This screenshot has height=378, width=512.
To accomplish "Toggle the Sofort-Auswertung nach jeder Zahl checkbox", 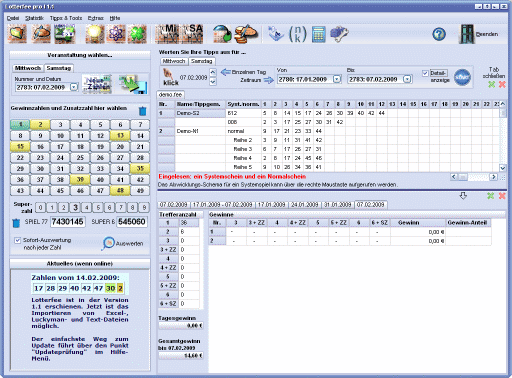I will [x=18, y=240].
